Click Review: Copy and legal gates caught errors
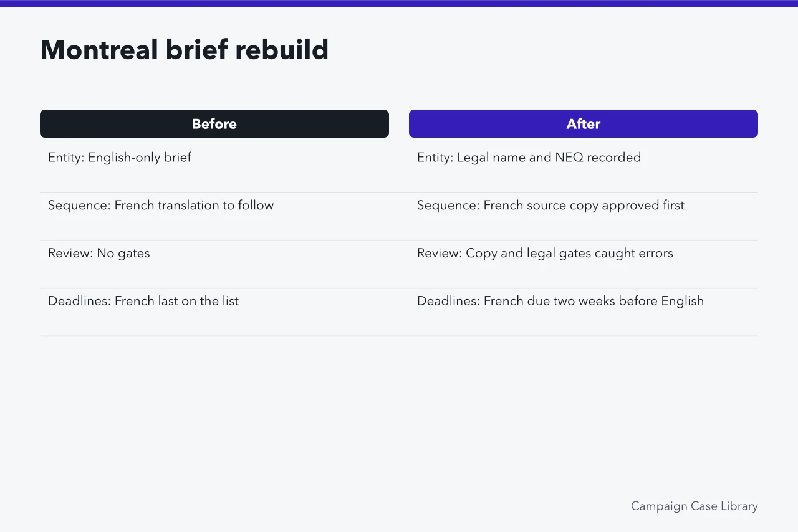Viewport: 798px width, 532px height. 584,265
